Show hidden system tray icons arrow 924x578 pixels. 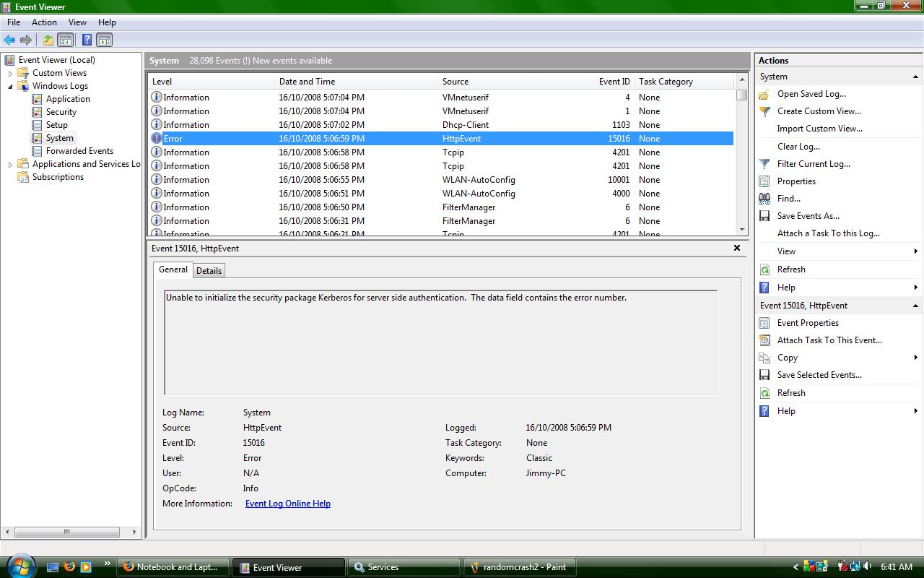[x=796, y=567]
